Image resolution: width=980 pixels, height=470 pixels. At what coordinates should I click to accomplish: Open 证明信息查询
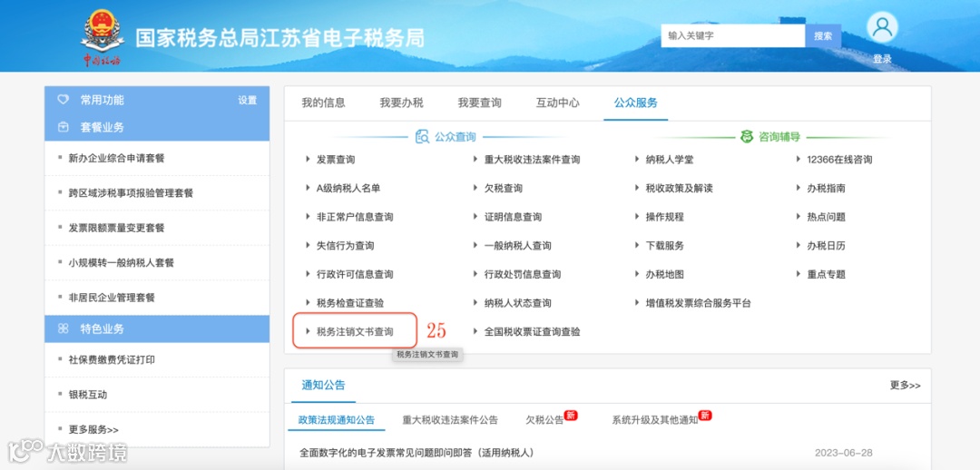[x=513, y=217]
